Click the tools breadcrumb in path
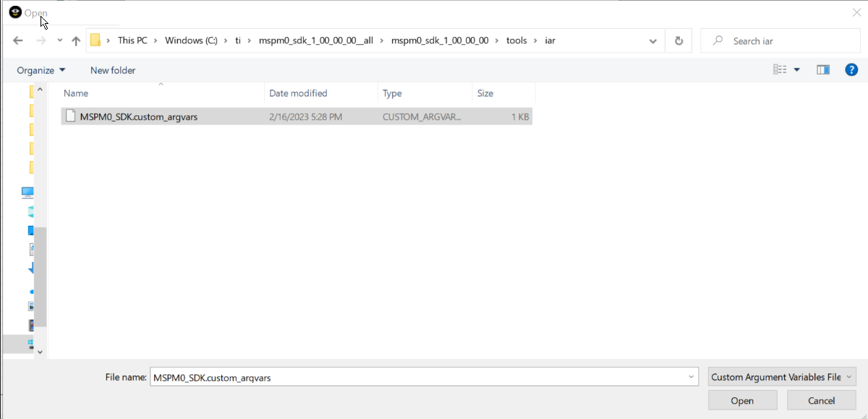The width and height of the screenshot is (868, 419). [516, 41]
